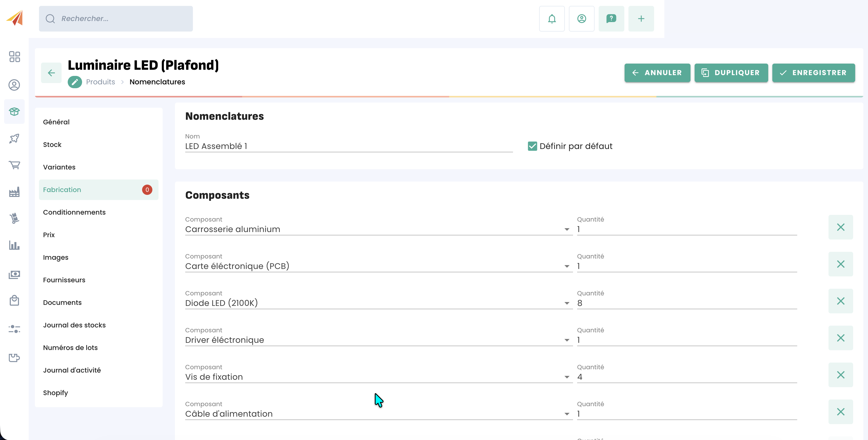The height and width of the screenshot is (440, 868).
Task: Open the Driver éléctronique component dropdown
Action: [567, 340]
